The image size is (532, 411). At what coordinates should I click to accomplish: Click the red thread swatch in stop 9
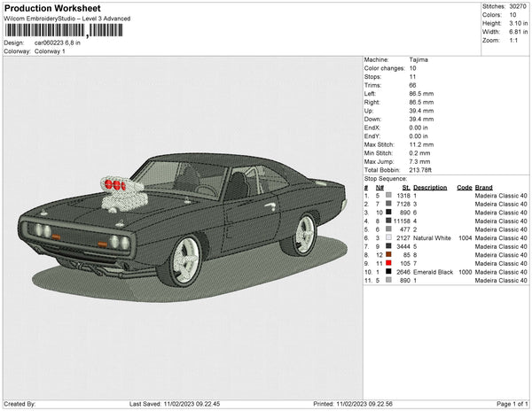pos(388,263)
